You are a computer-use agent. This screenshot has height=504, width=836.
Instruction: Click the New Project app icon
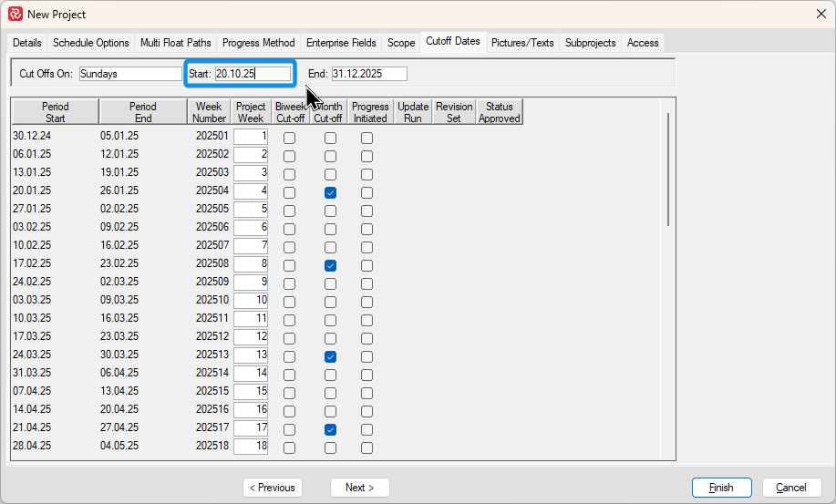15,14
